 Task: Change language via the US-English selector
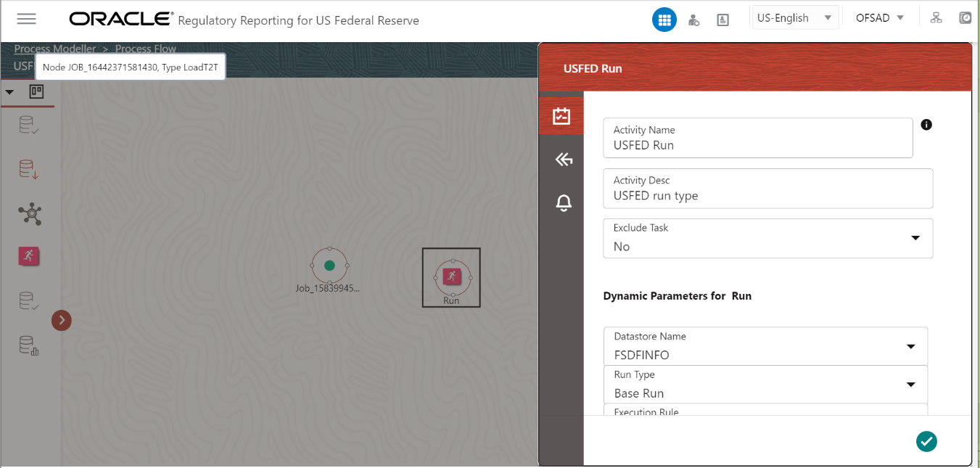(x=795, y=17)
